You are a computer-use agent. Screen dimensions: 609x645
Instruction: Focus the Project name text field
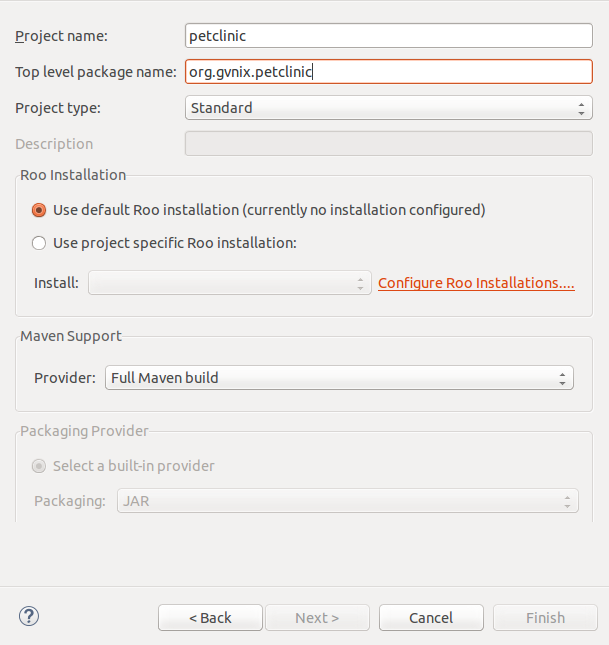389,36
